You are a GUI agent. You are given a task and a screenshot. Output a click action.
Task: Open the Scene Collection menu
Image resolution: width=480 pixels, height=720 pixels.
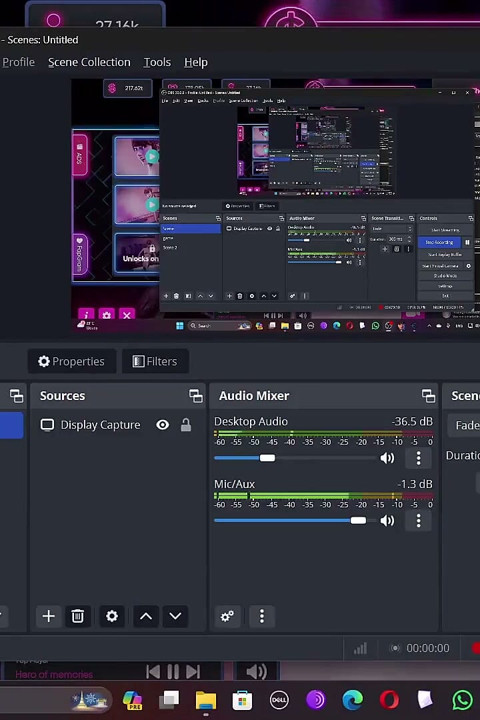tap(89, 62)
